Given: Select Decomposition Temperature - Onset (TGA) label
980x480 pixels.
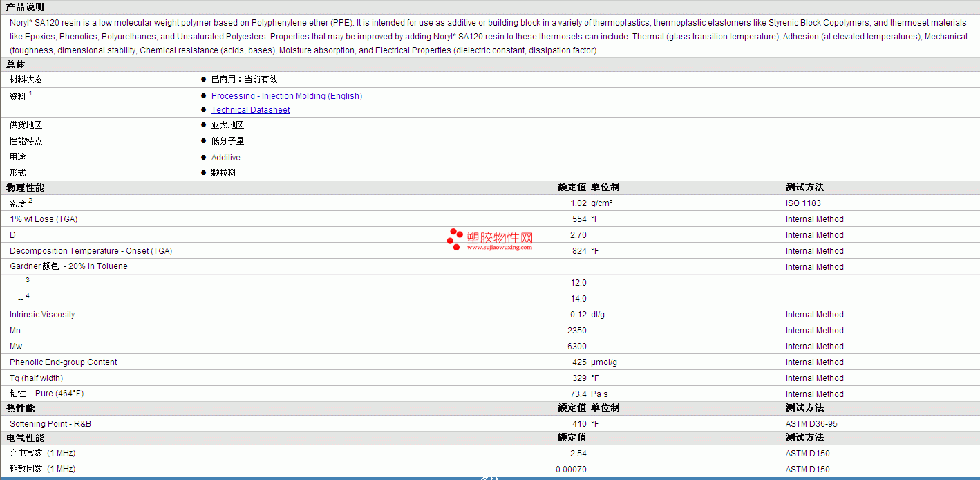Looking at the screenshot, I should point(91,251).
